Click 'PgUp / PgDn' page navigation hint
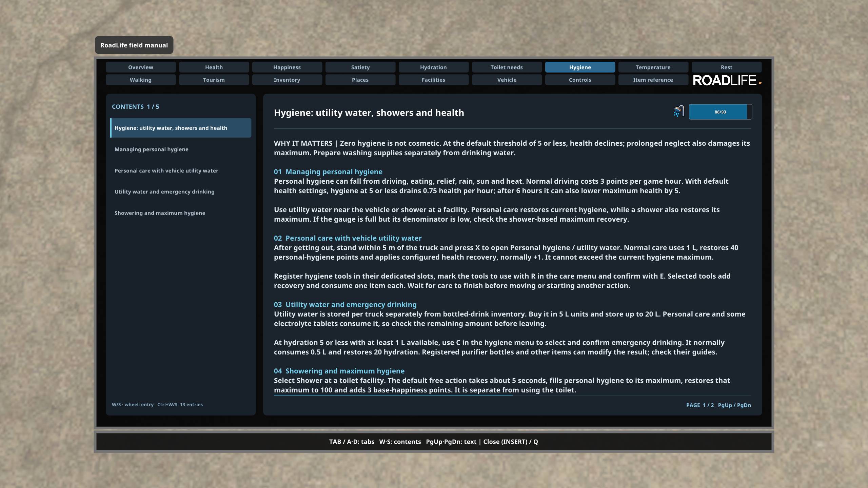Viewport: 868px width, 488px height. click(734, 405)
